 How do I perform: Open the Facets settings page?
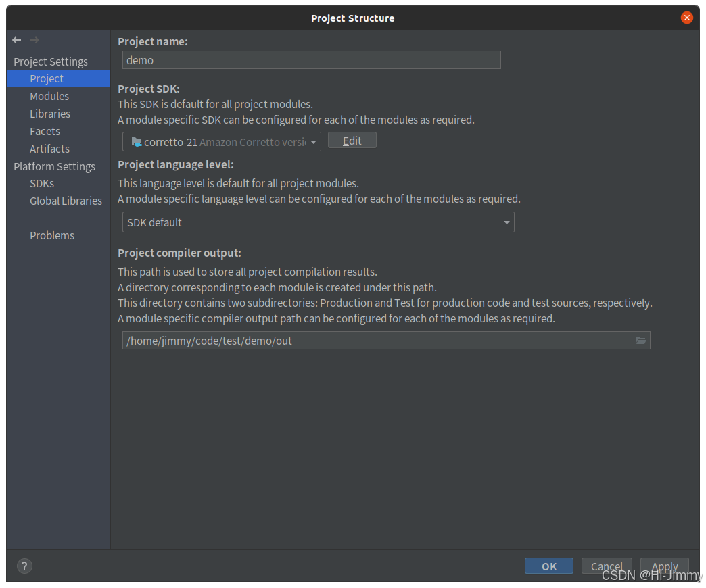[x=45, y=131]
